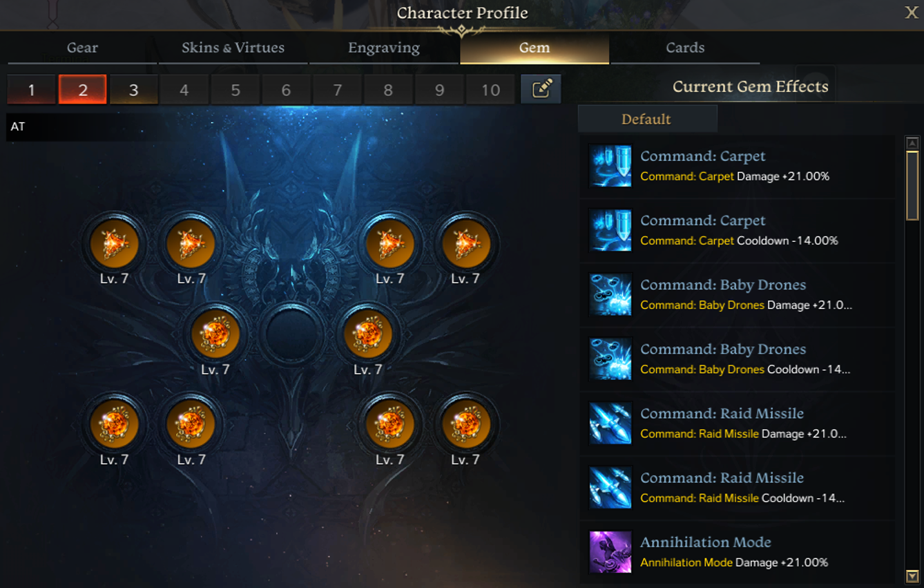This screenshot has height=588, width=924.
Task: Select the top-right Lv. 7 damage gem
Action: [466, 244]
